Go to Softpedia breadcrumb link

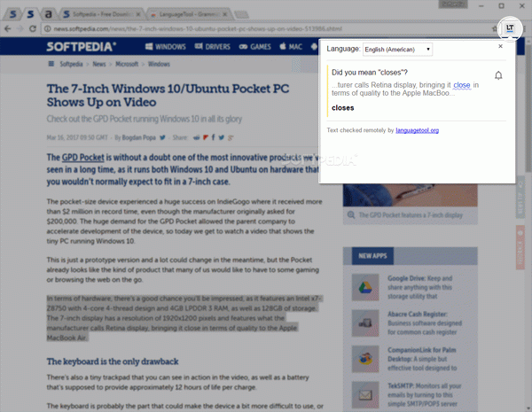pos(71,64)
